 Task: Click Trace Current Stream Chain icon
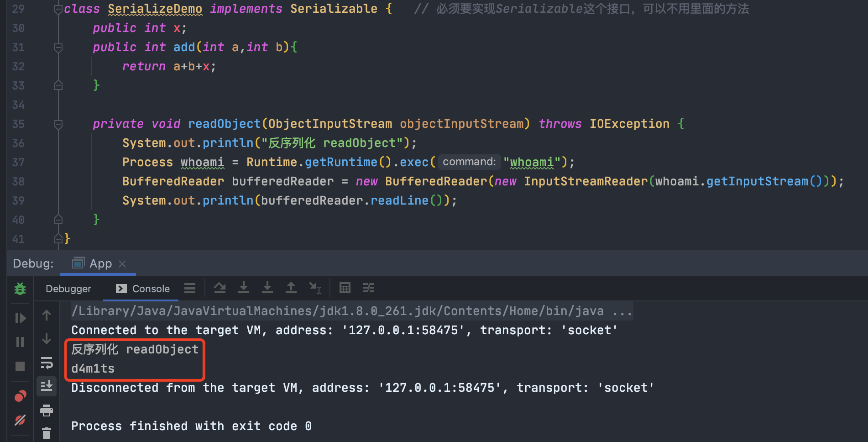[369, 288]
